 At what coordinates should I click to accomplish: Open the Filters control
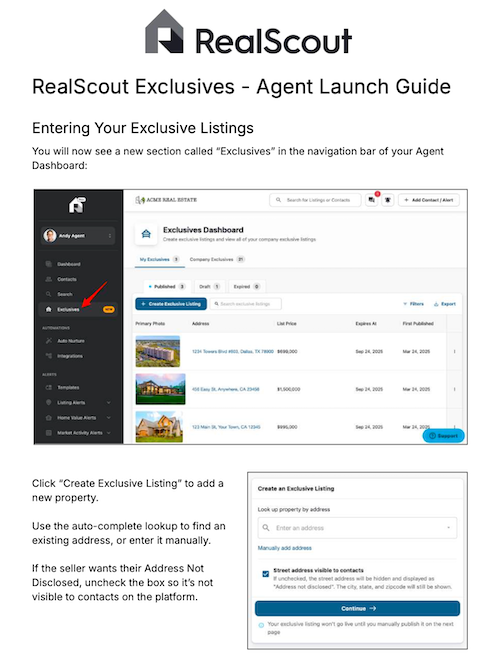pos(413,304)
